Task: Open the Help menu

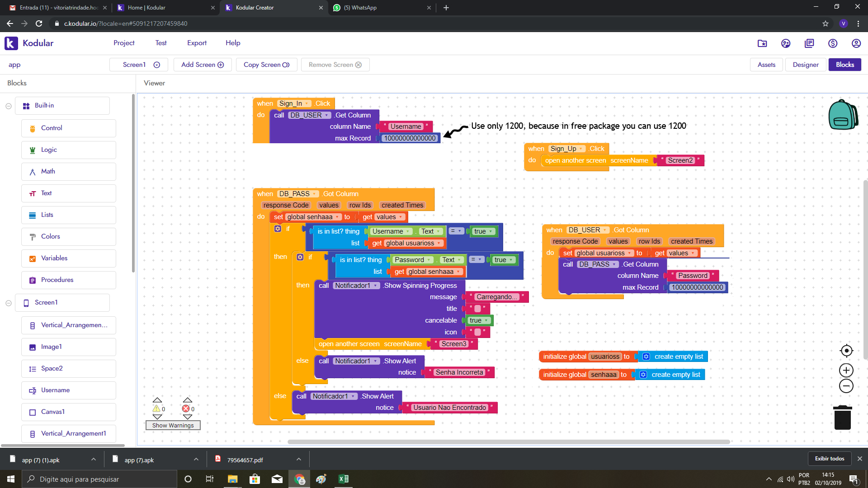Action: point(233,43)
